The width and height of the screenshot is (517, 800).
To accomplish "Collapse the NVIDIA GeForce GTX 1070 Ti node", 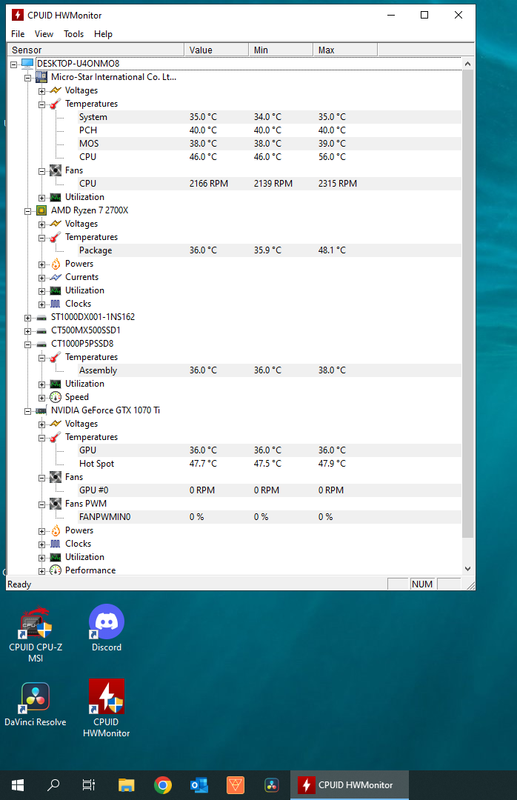I will coord(28,411).
